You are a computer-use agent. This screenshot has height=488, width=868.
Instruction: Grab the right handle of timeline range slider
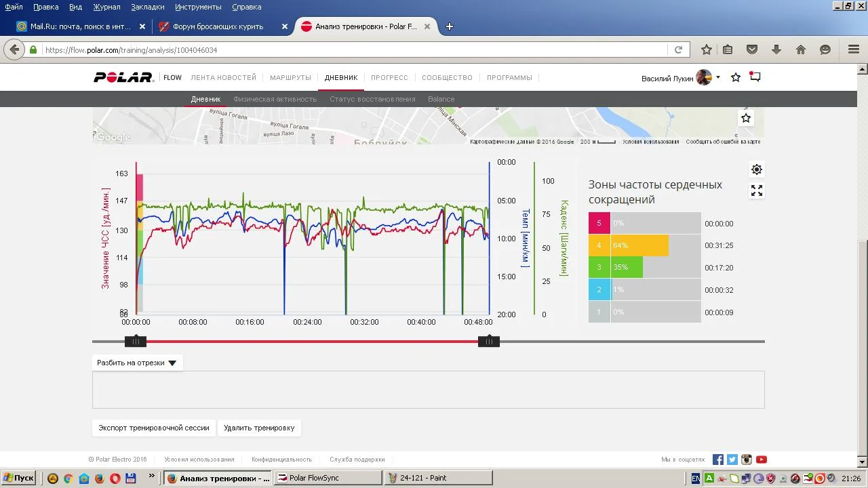(488, 342)
